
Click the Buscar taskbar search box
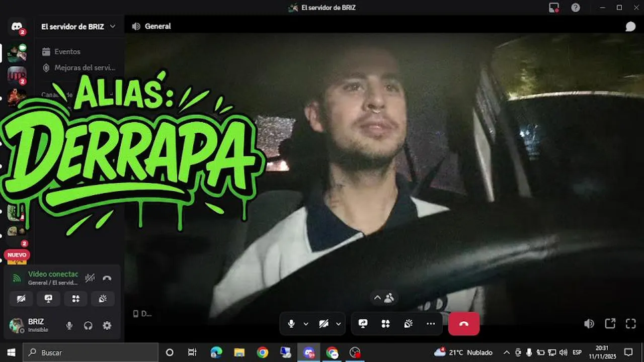91,352
